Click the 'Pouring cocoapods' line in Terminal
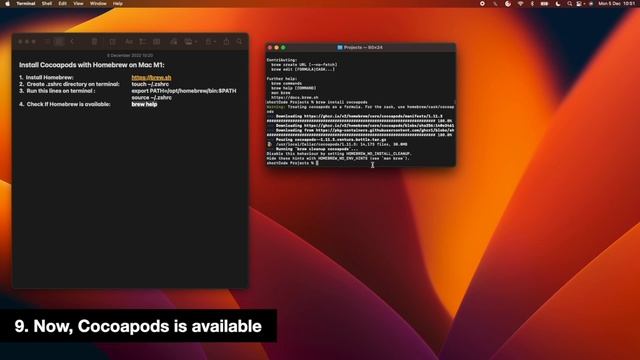Screen dimensions: 640x360 coord(331,140)
